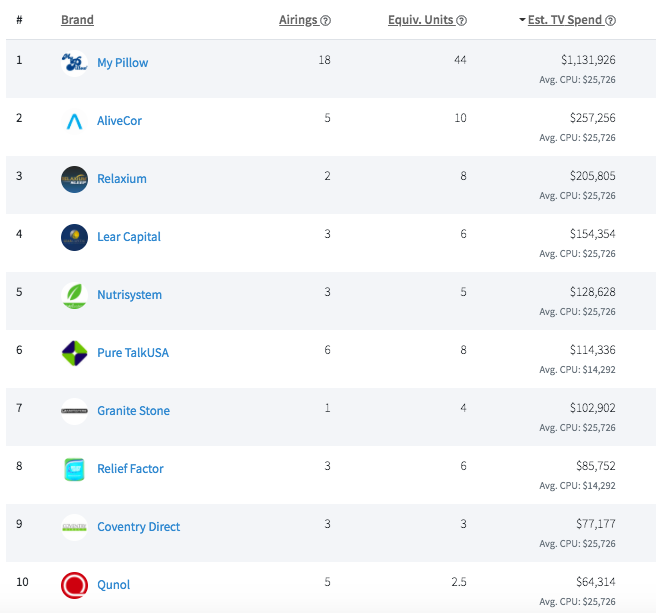
Task: Select the $205,805 spend value
Action: [592, 176]
